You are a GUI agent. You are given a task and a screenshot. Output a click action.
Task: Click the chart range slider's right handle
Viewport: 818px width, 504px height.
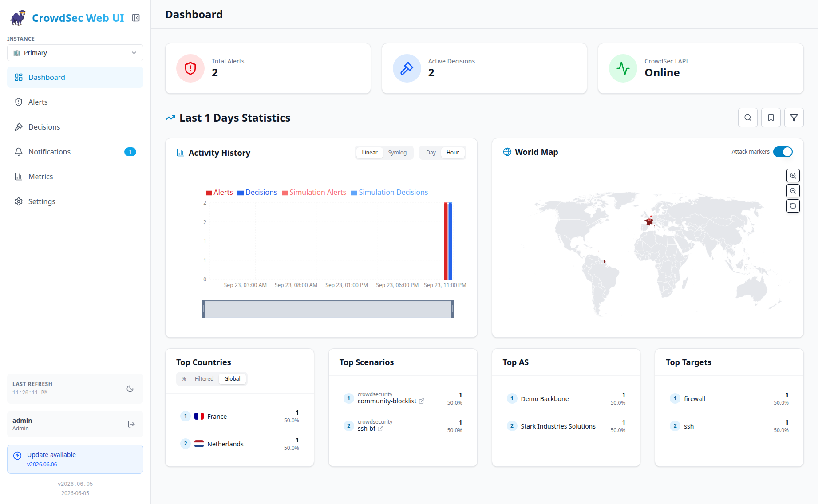(453, 309)
